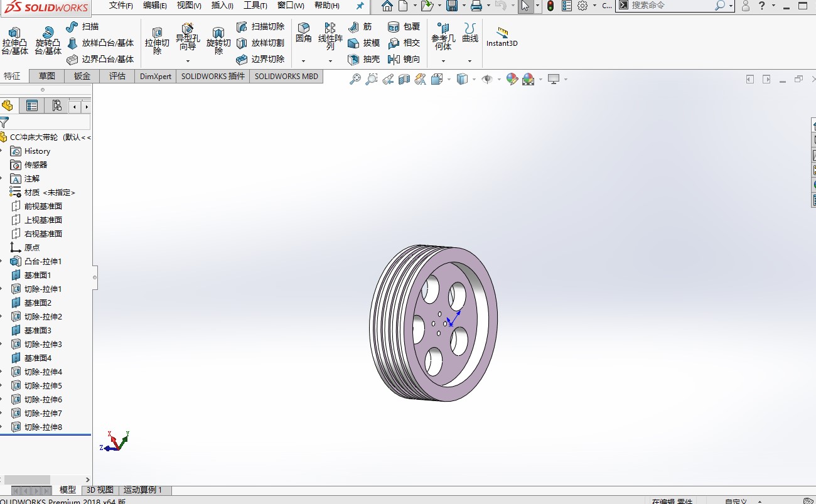Open the 文件(F) menu

click(x=121, y=6)
